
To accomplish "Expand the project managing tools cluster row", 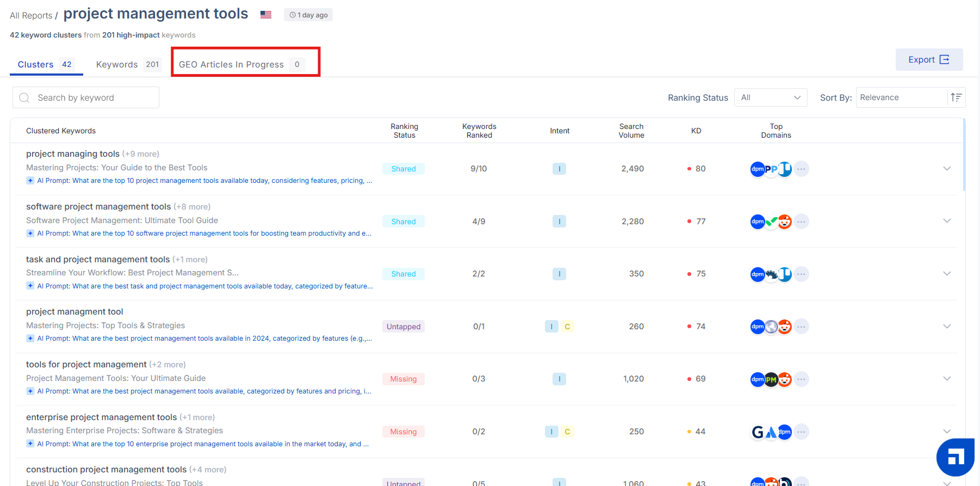I will [x=947, y=169].
